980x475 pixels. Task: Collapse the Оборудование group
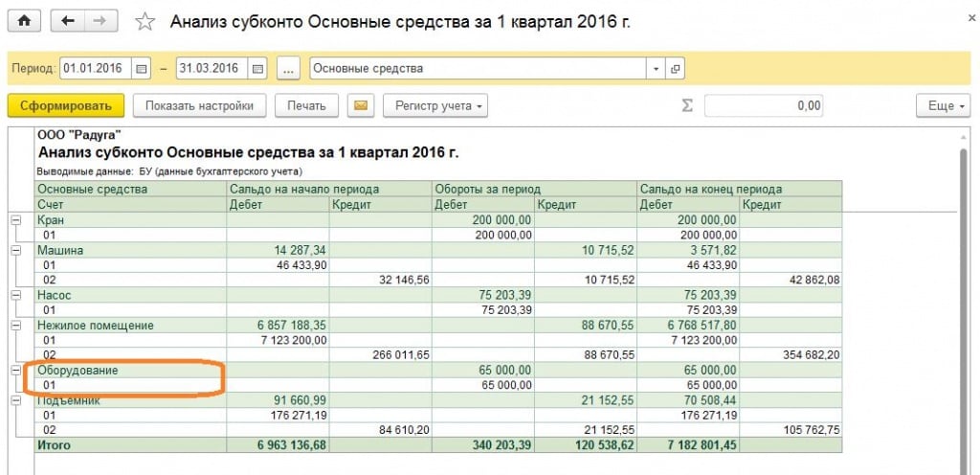click(15, 370)
